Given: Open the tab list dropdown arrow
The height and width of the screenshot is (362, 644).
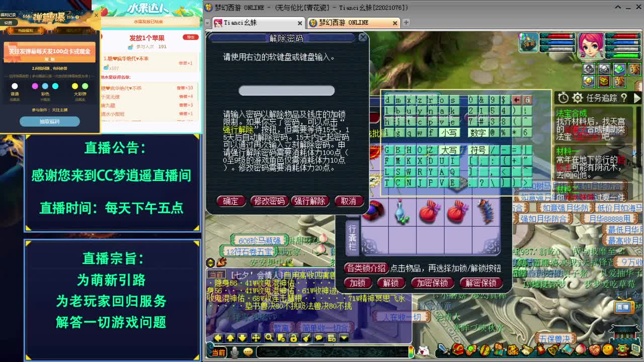Looking at the screenshot, I should [x=207, y=23].
